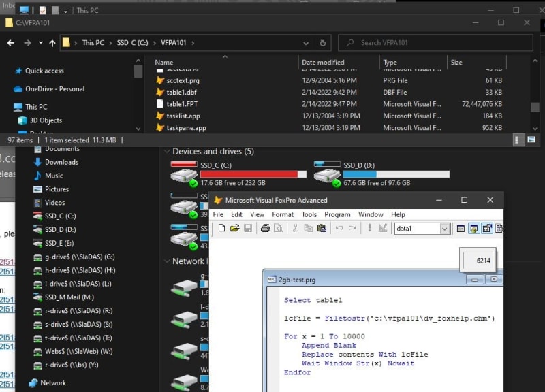
Task: Open the Quick Access Toolbar dropdown in This PC title bar
Action: [x=65, y=11]
